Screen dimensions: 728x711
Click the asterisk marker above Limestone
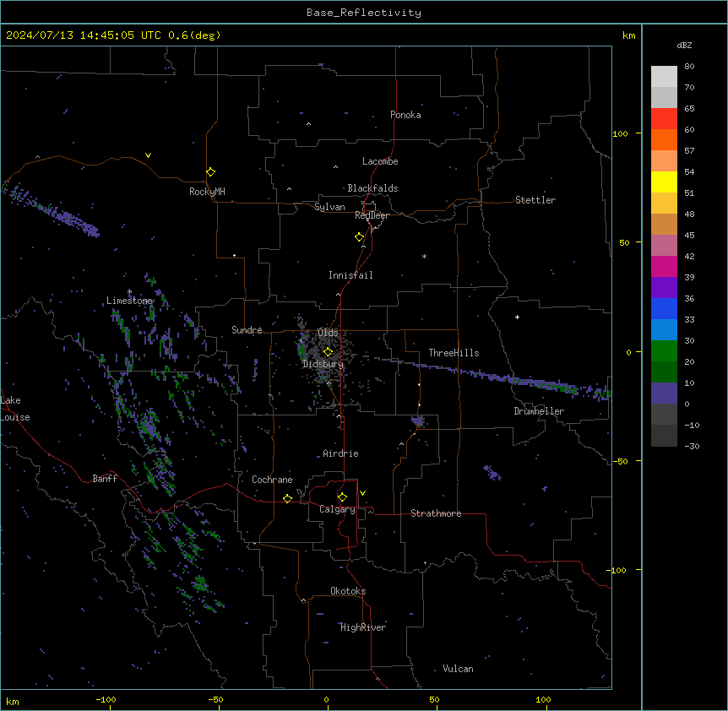129,292
